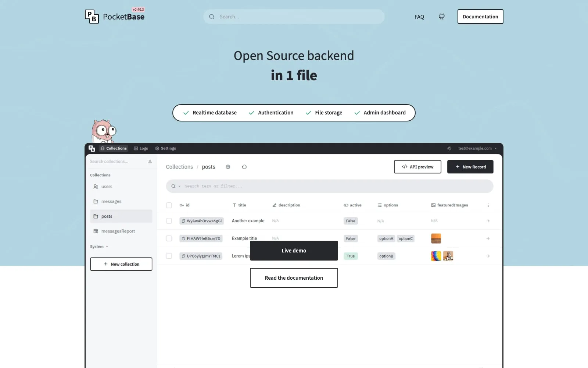The image size is (588, 368).
Task: Click the v0.40.3 version badge
Action: pyautogui.click(x=139, y=10)
